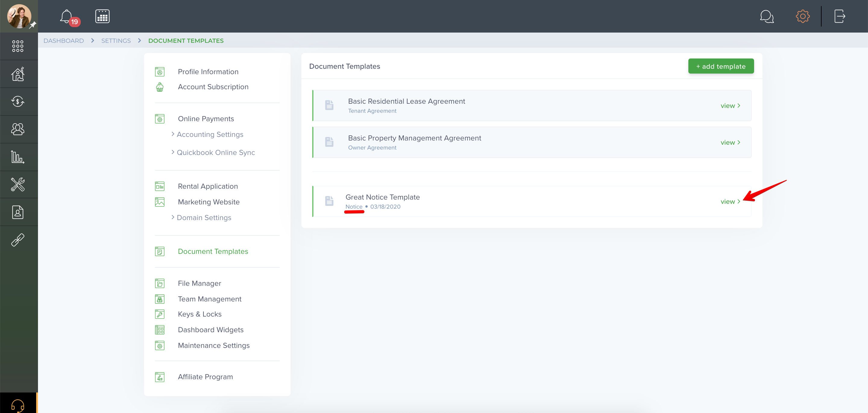Viewport: 868px width, 413px height.
Task: Open Team Management settings
Action: click(x=209, y=299)
